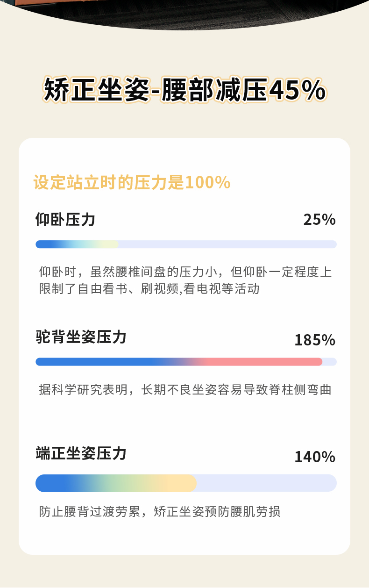Select the 驼背坐姿压力 label
The height and width of the screenshot is (588, 369).
(81, 337)
